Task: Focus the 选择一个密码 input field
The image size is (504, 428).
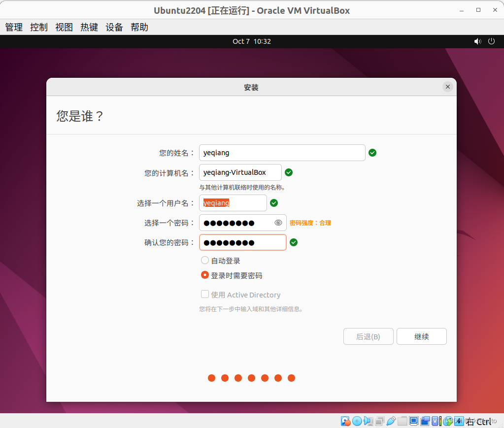Action: [x=243, y=223]
